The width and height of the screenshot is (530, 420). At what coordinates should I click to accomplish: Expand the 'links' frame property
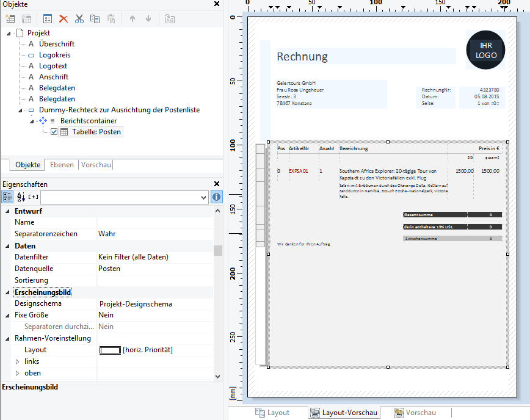tap(17, 361)
